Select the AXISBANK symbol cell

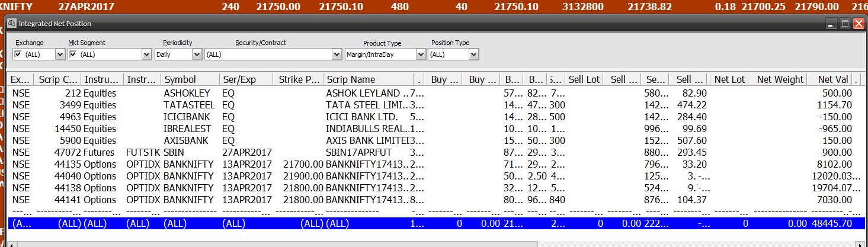(x=186, y=140)
